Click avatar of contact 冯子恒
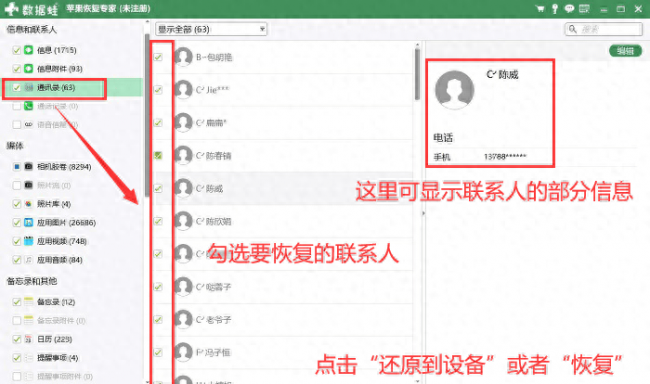Image resolution: width=650 pixels, height=384 pixels. coord(183,352)
